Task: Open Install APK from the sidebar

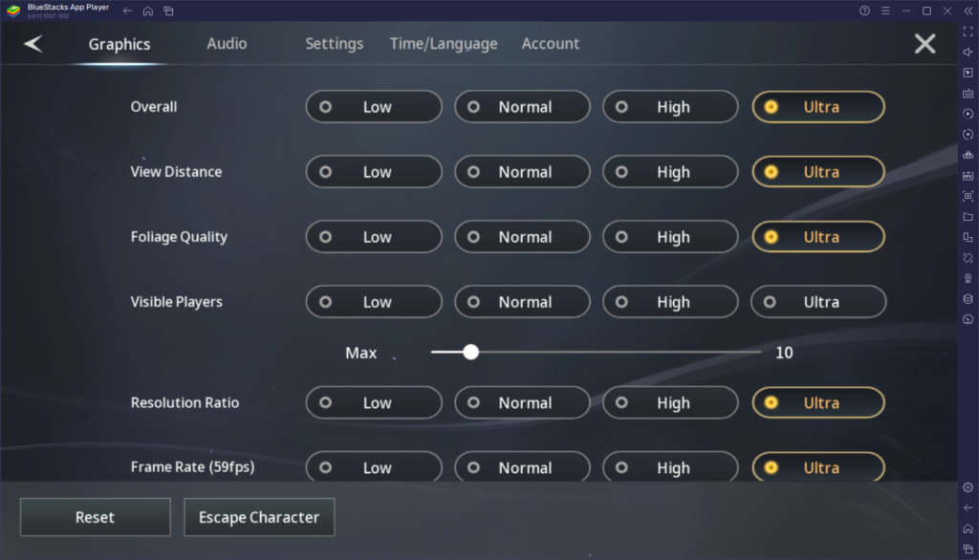Action: 968,174
